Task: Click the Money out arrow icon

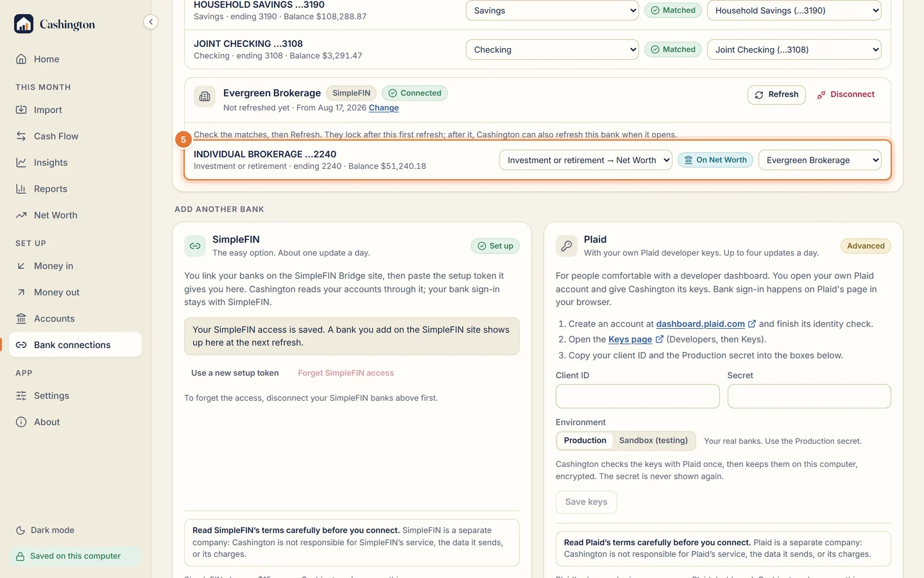Action: pyautogui.click(x=21, y=292)
